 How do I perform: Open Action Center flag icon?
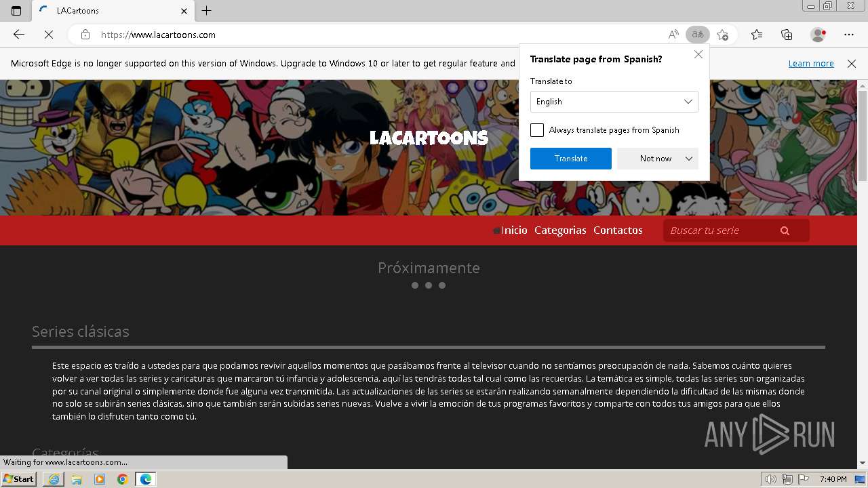click(803, 479)
